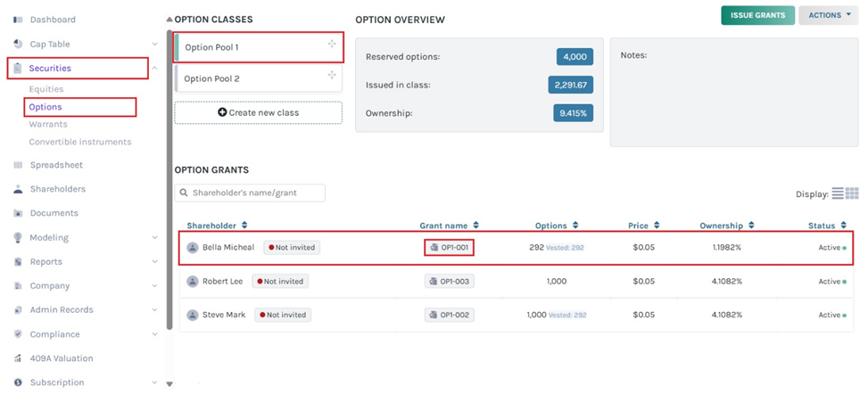Click the ISSUE GRANTS button
Viewport: 868px width, 402px height.
coord(758,15)
